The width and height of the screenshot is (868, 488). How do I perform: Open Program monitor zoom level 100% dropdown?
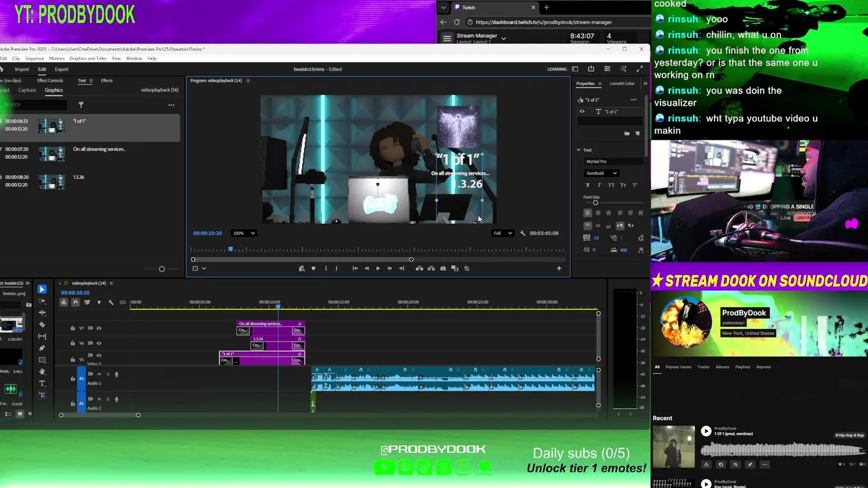click(244, 233)
